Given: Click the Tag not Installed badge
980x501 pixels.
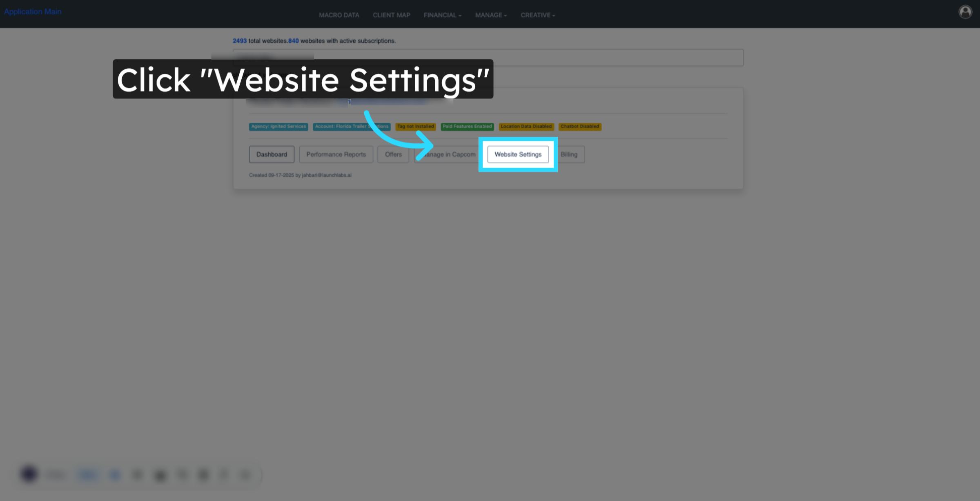Looking at the screenshot, I should (415, 127).
